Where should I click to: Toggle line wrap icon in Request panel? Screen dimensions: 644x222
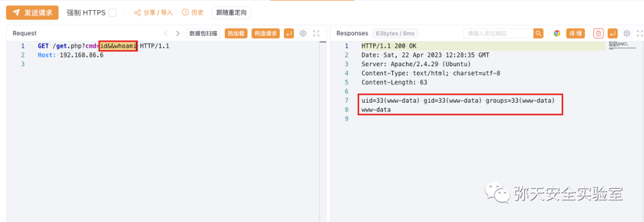point(289,33)
